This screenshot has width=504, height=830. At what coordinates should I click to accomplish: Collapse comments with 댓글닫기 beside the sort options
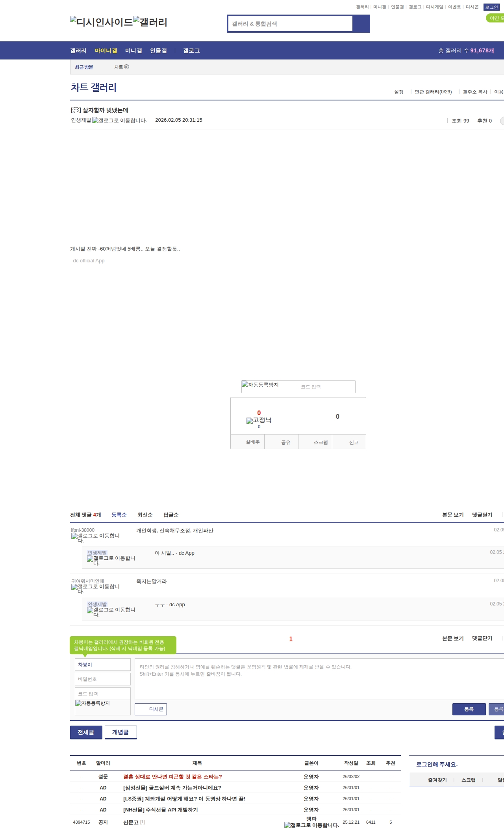click(482, 515)
